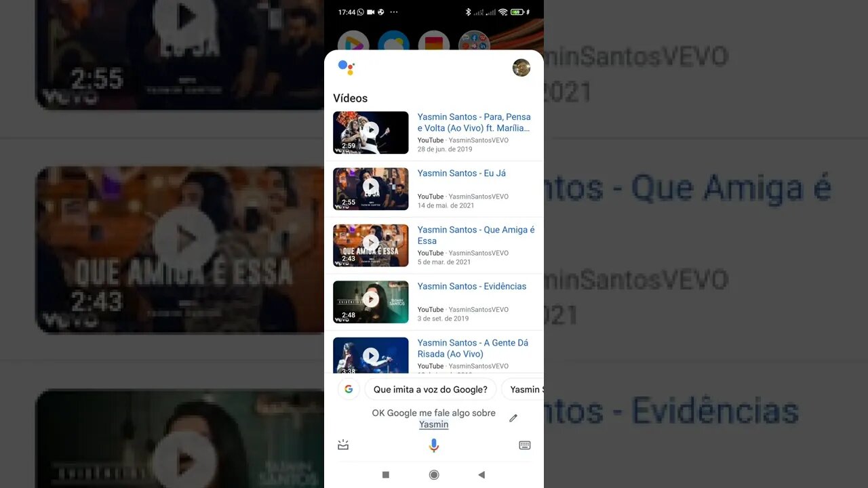Image resolution: width=868 pixels, height=488 pixels.
Task: Tap the 17:44 clock in status bar
Action: coord(347,12)
